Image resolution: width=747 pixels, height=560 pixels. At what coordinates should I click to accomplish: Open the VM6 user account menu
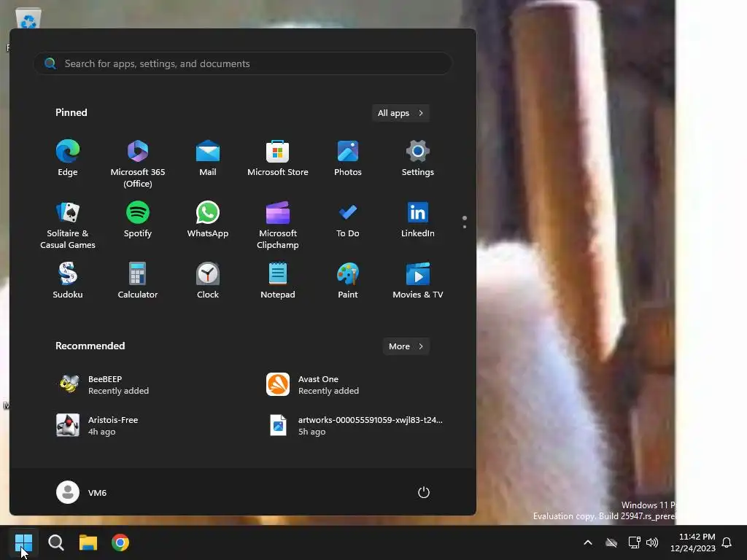82,492
